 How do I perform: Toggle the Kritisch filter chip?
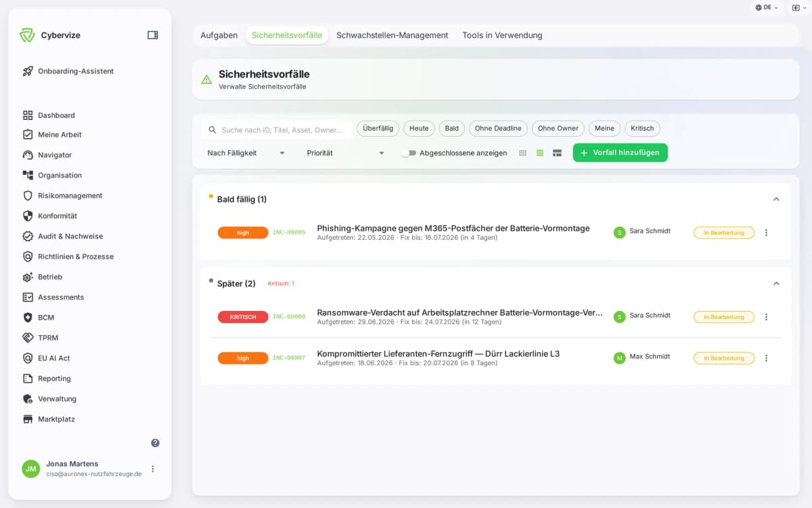642,128
